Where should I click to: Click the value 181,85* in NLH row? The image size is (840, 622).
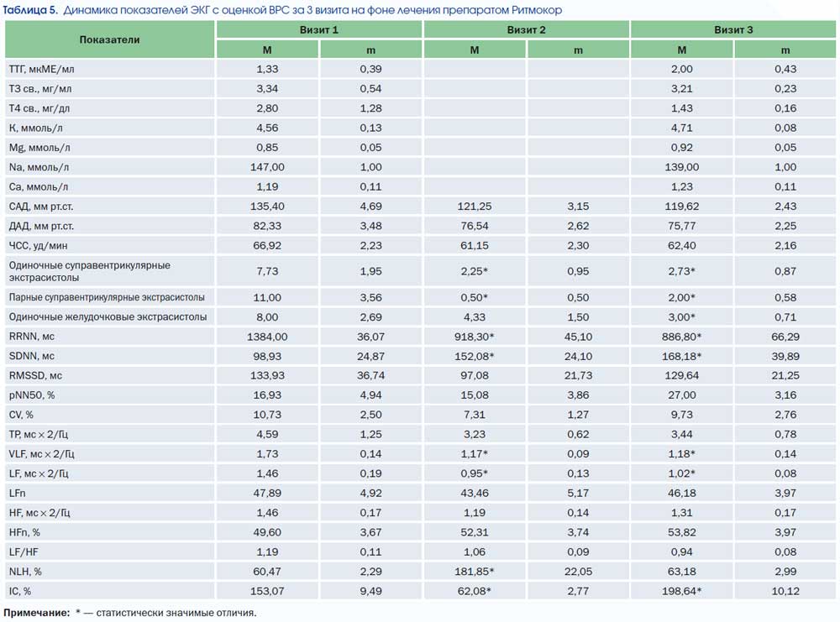click(x=474, y=572)
